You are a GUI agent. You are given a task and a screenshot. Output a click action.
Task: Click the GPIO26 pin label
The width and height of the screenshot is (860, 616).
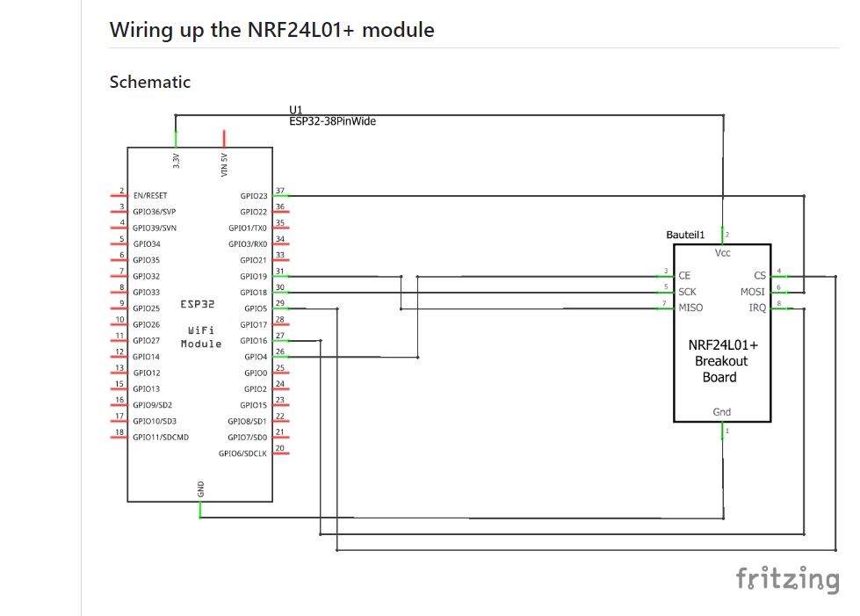point(146,325)
